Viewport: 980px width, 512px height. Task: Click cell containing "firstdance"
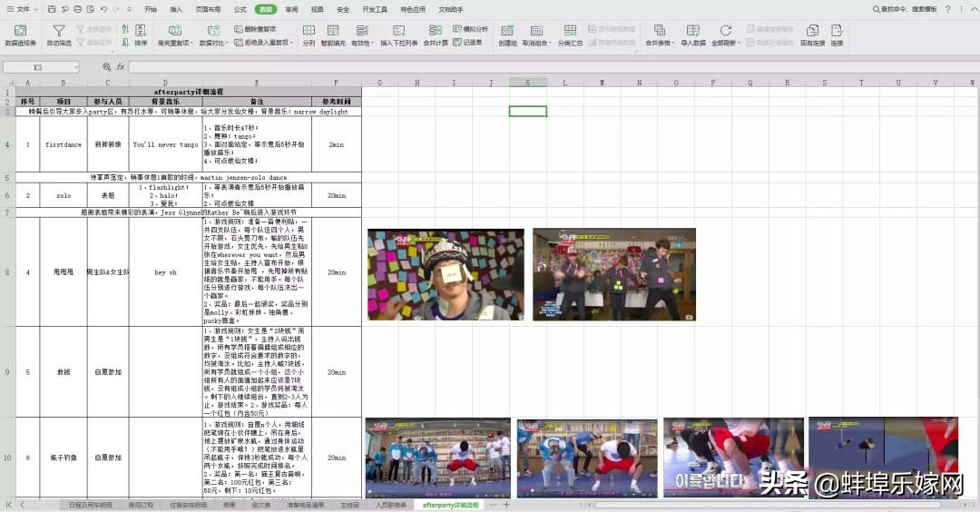point(64,144)
